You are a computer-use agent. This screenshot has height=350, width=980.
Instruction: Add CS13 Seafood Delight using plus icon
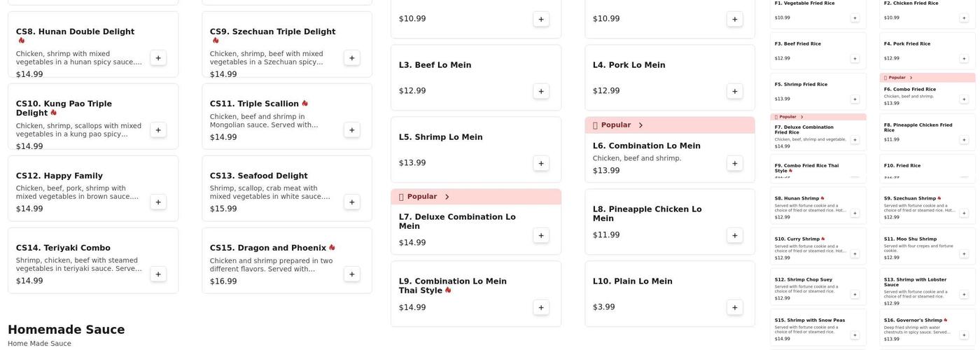[x=352, y=202]
